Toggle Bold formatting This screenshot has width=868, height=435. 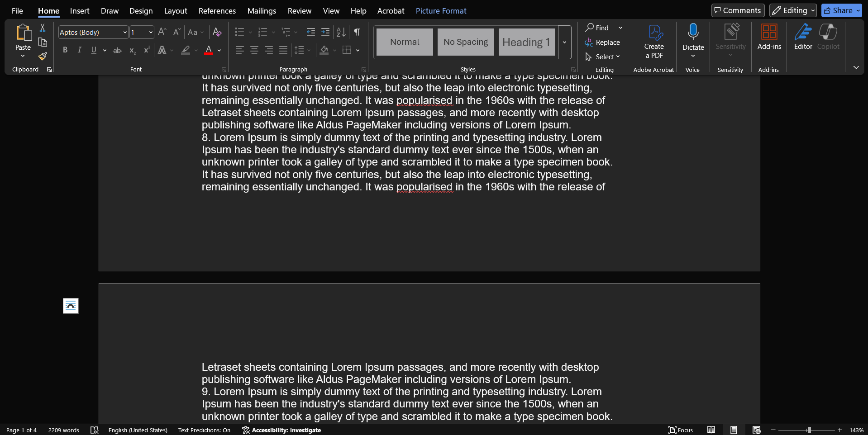(x=65, y=50)
